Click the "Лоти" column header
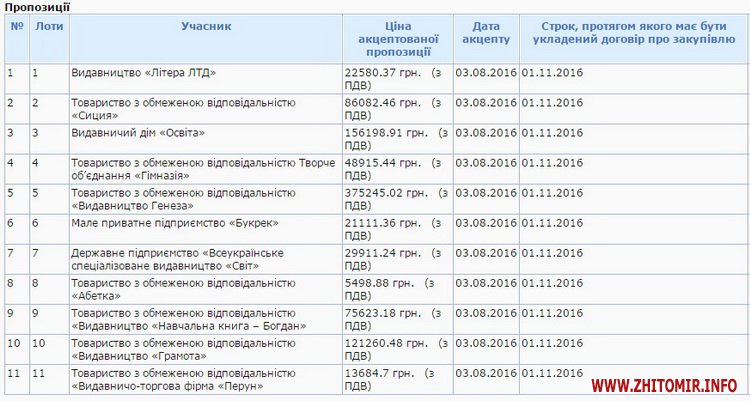Screen dimensions: 750x401 48,25
